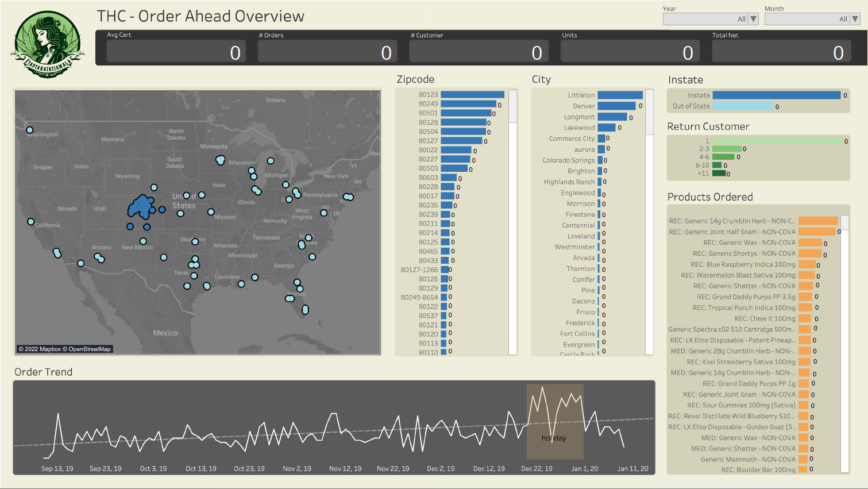Select zipcode 80249 bar
This screenshot has width=868, height=489.
[x=469, y=104]
